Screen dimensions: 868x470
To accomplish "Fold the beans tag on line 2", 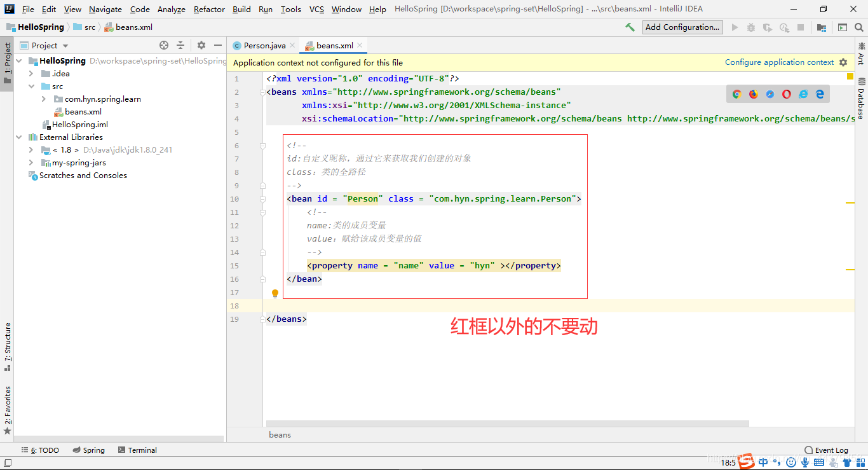I will (262, 92).
